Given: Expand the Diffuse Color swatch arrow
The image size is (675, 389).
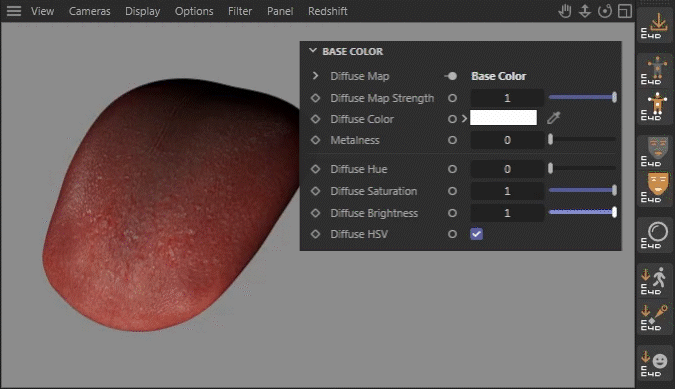Looking at the screenshot, I should coord(464,118).
